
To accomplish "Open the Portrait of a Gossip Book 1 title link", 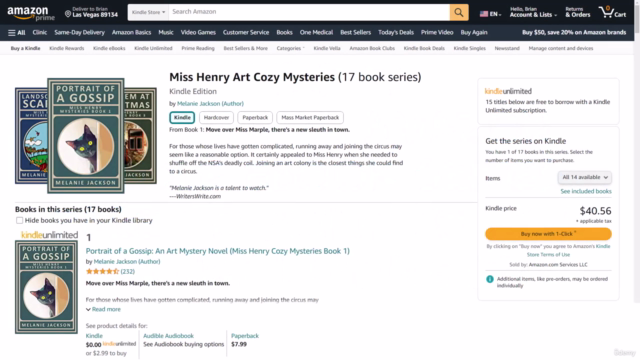I will pyautogui.click(x=218, y=251).
